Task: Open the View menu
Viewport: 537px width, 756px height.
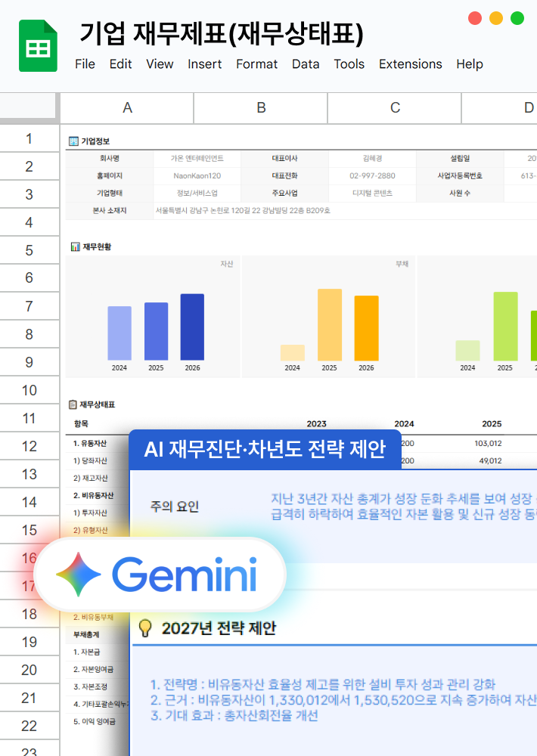Action: tap(160, 64)
